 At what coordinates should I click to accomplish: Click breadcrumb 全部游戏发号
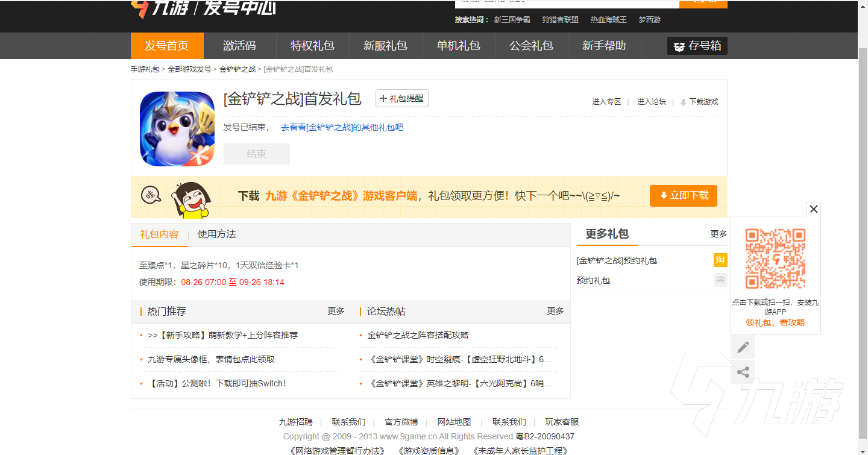pos(189,69)
